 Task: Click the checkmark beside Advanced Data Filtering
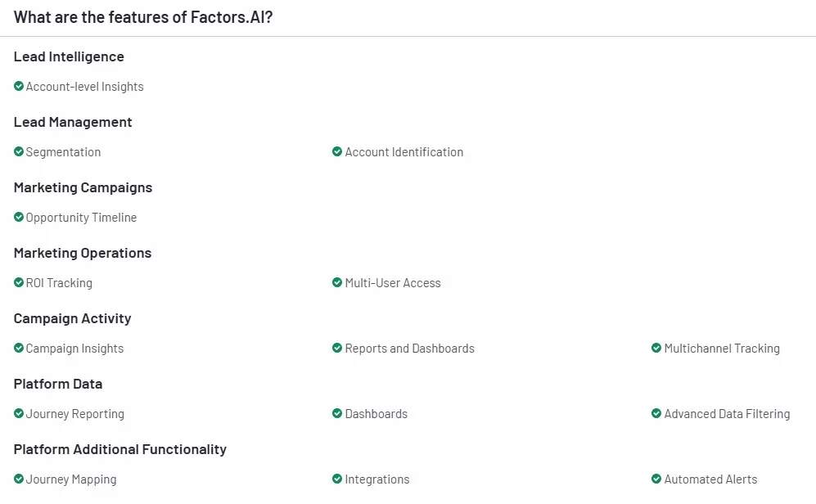pos(656,413)
